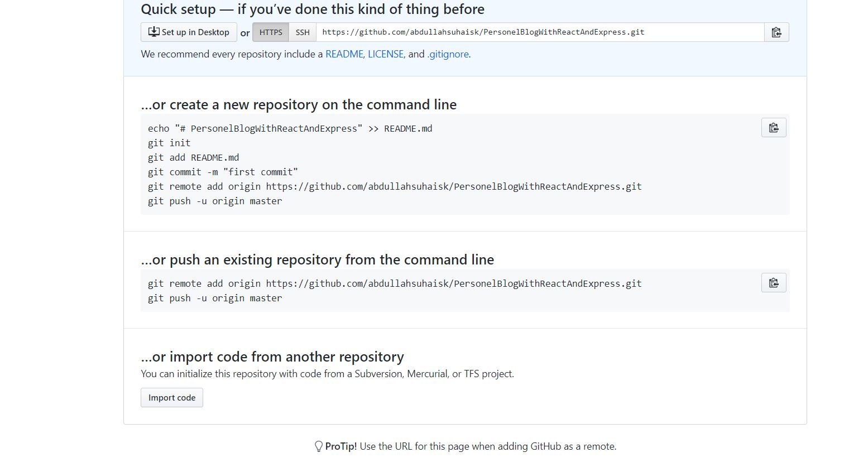Copy the repository clone URL to clipboard
Viewport: 868px width, 467px height.
(x=776, y=32)
